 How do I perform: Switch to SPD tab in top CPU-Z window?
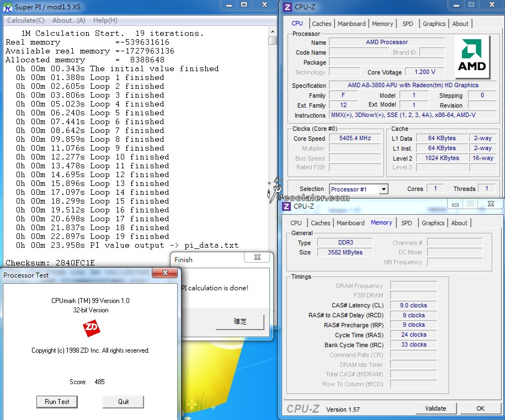[x=407, y=24]
